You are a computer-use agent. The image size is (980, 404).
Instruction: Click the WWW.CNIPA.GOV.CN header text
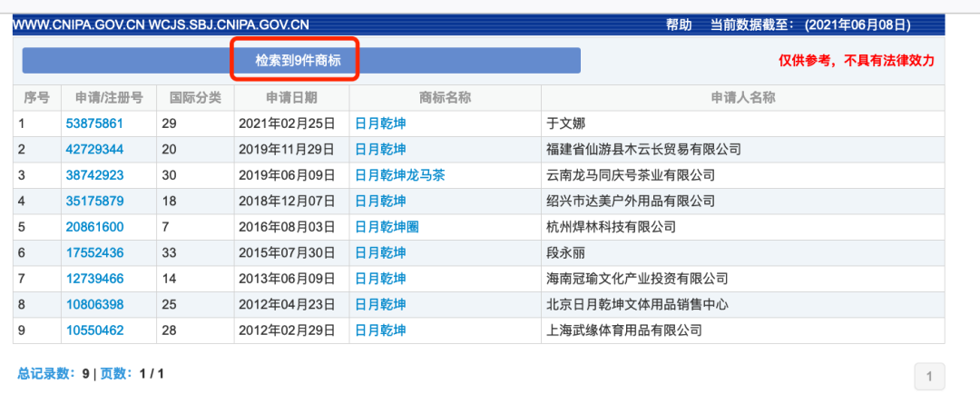(79, 25)
